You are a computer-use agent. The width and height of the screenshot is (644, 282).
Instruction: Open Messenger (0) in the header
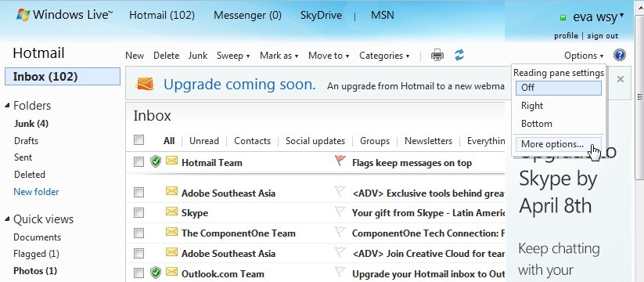pos(247,15)
